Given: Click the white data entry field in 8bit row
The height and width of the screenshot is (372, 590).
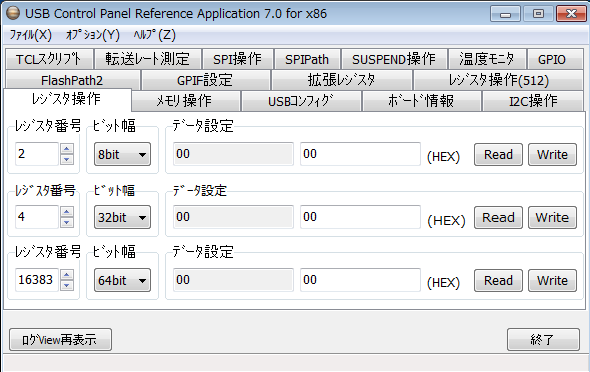Looking at the screenshot, I should tap(360, 154).
